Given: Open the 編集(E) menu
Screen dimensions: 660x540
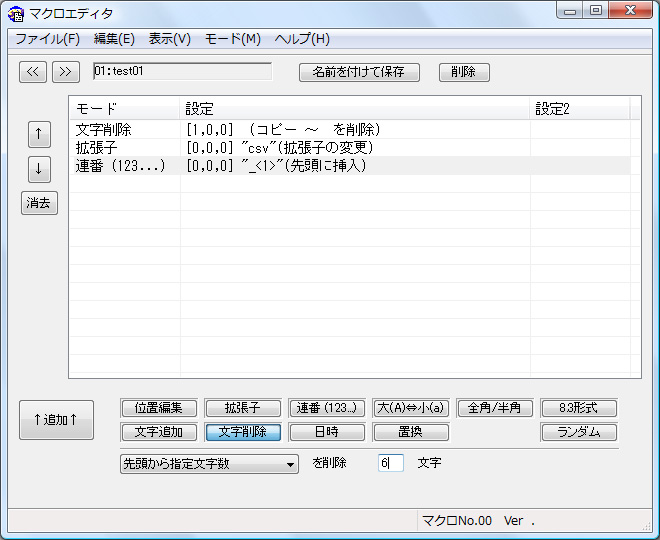Looking at the screenshot, I should pyautogui.click(x=114, y=39).
